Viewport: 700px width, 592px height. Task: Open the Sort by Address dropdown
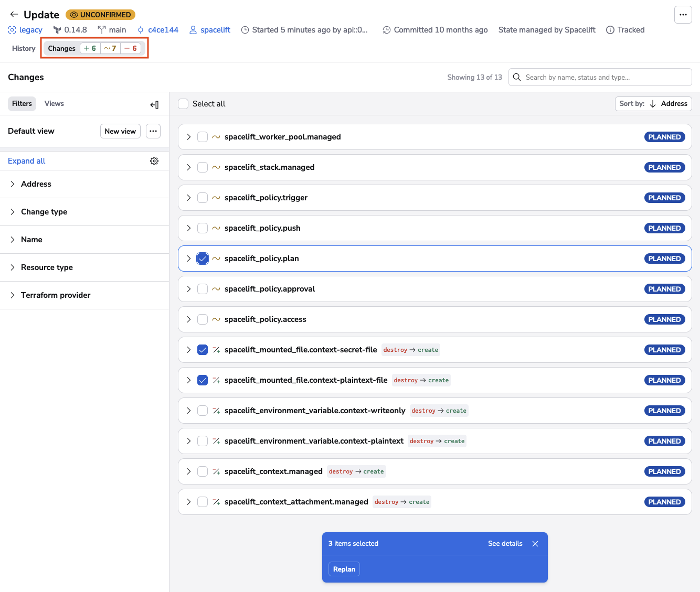[x=653, y=103]
